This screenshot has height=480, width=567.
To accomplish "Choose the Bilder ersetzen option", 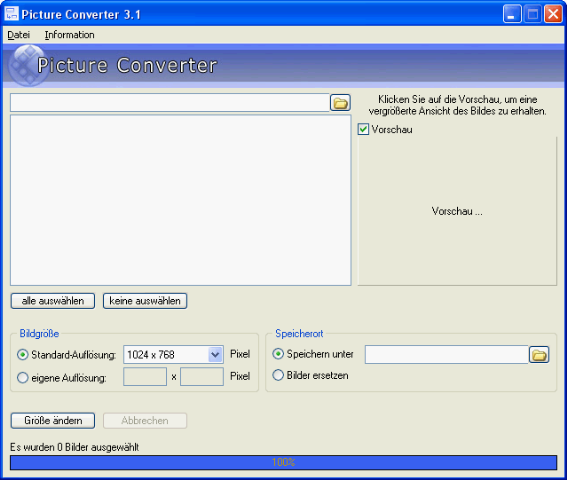I will click(x=278, y=375).
